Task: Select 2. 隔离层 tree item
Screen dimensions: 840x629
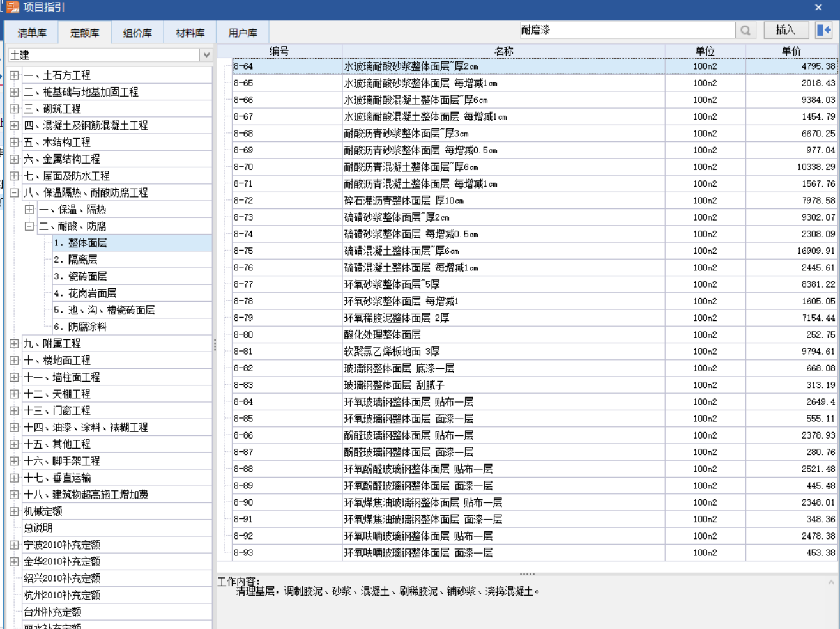Action: (x=132, y=260)
